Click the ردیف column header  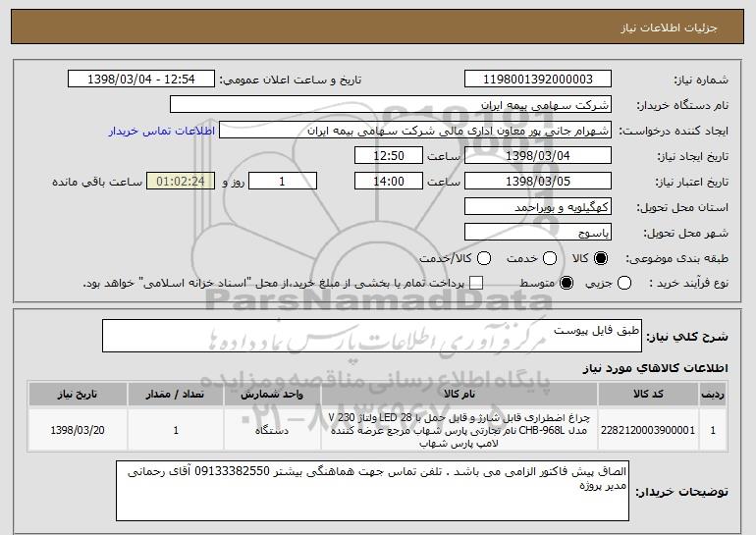click(x=713, y=395)
